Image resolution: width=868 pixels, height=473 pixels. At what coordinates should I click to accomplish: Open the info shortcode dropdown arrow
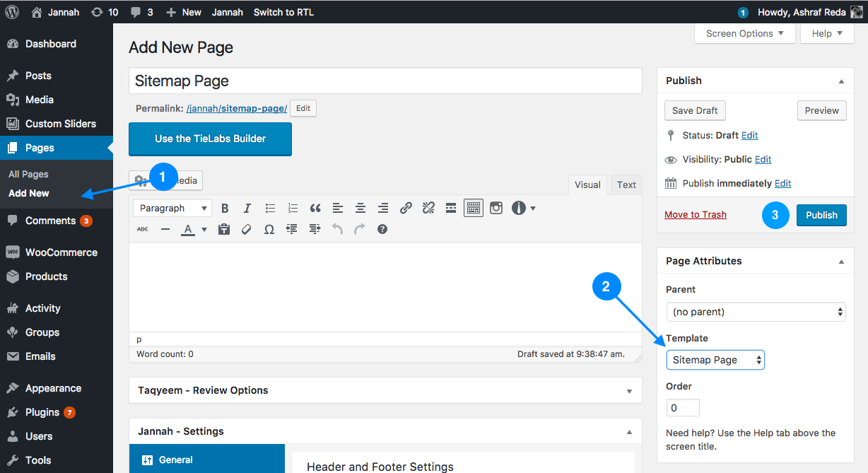pos(533,208)
